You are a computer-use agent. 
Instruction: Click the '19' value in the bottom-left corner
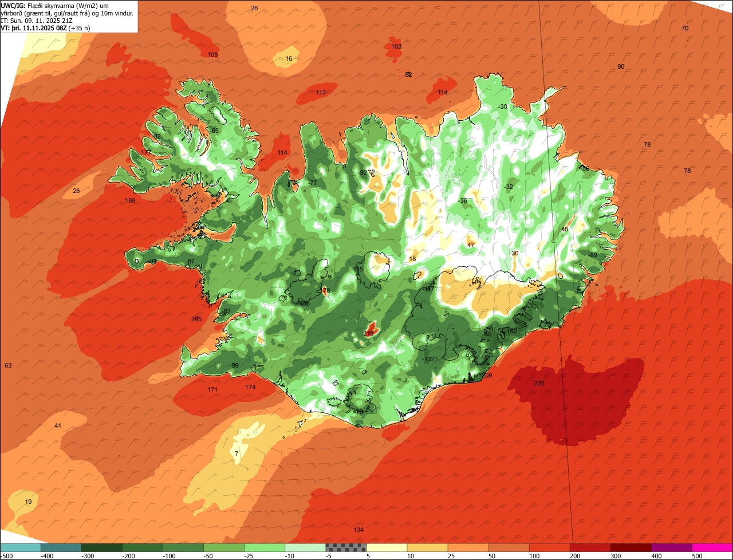(x=28, y=502)
